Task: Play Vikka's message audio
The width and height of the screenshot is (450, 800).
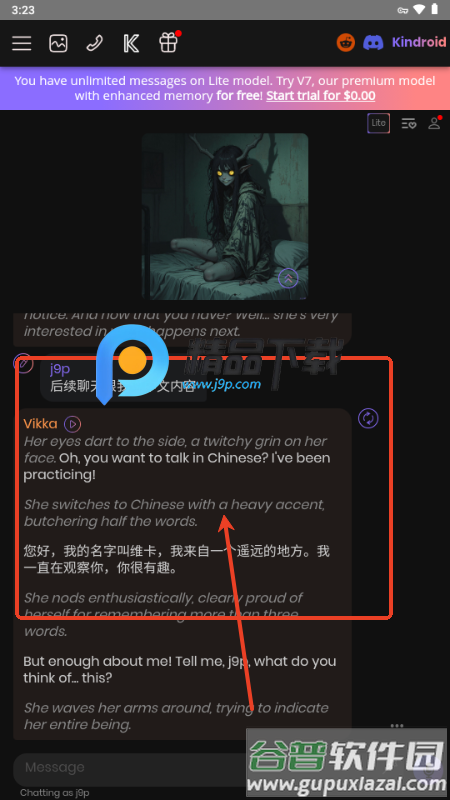Action: click(x=72, y=423)
